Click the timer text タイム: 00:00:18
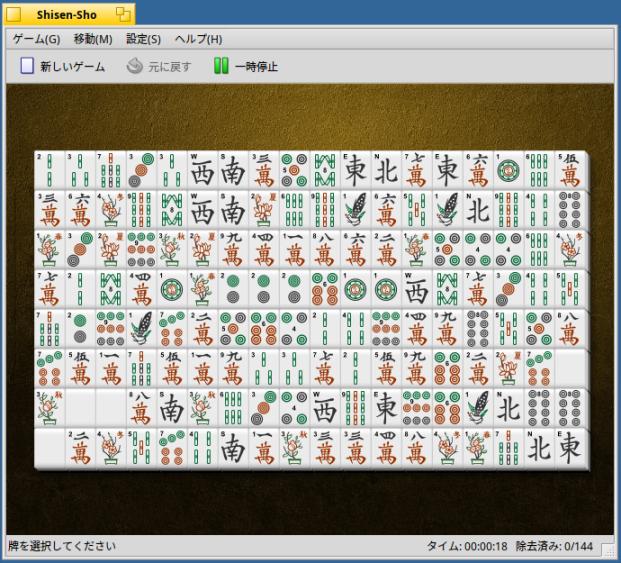The width and height of the screenshot is (621, 563). (467, 546)
